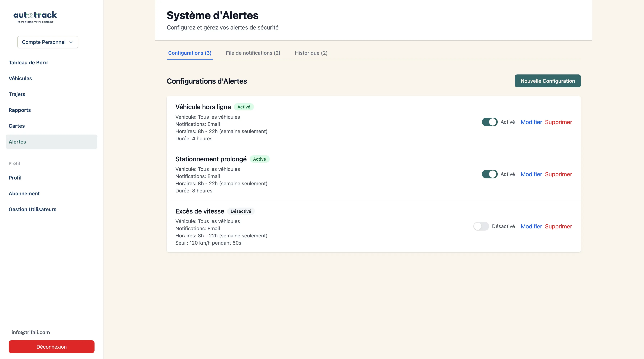
Task: Click the Excès de vitesse title
Action: (199, 211)
